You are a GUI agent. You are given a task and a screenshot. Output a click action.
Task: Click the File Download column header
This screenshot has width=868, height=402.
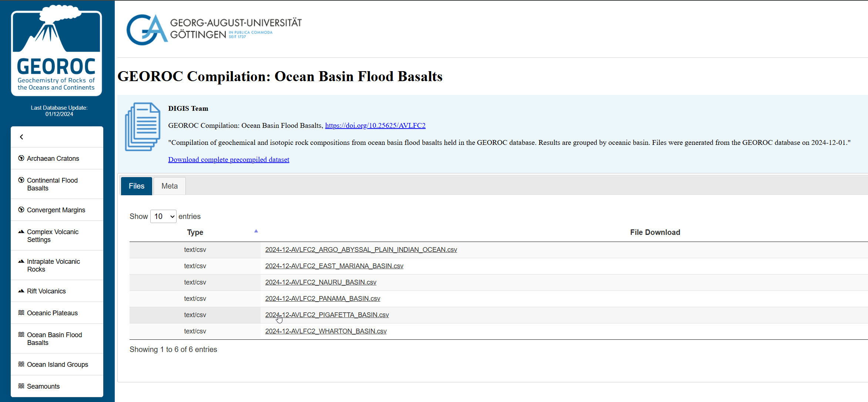pyautogui.click(x=655, y=232)
